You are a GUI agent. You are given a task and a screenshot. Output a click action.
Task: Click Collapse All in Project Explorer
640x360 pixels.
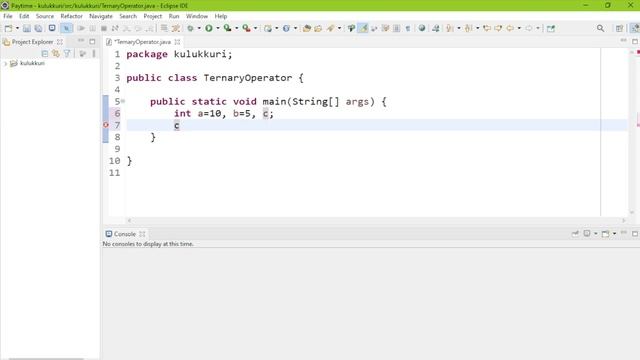click(45, 53)
